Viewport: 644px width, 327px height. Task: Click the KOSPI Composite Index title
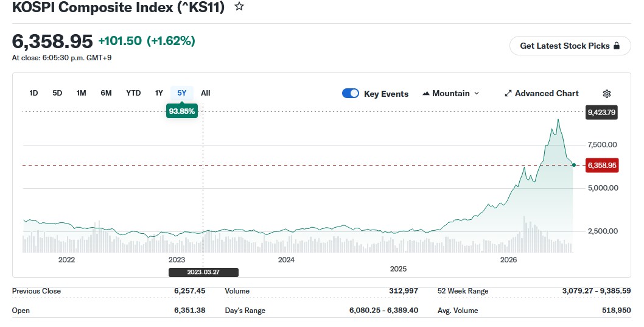pyautogui.click(x=118, y=7)
